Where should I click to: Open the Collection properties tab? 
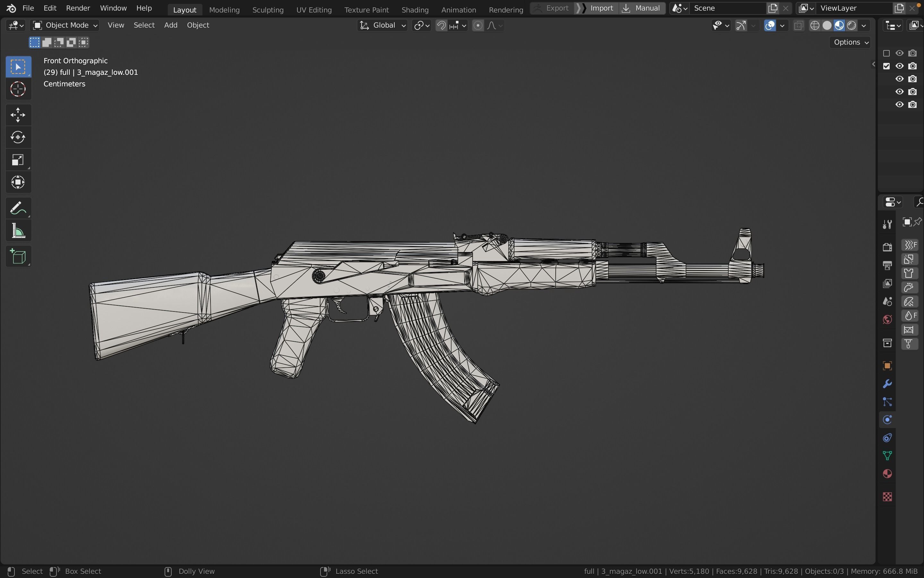pyautogui.click(x=887, y=343)
